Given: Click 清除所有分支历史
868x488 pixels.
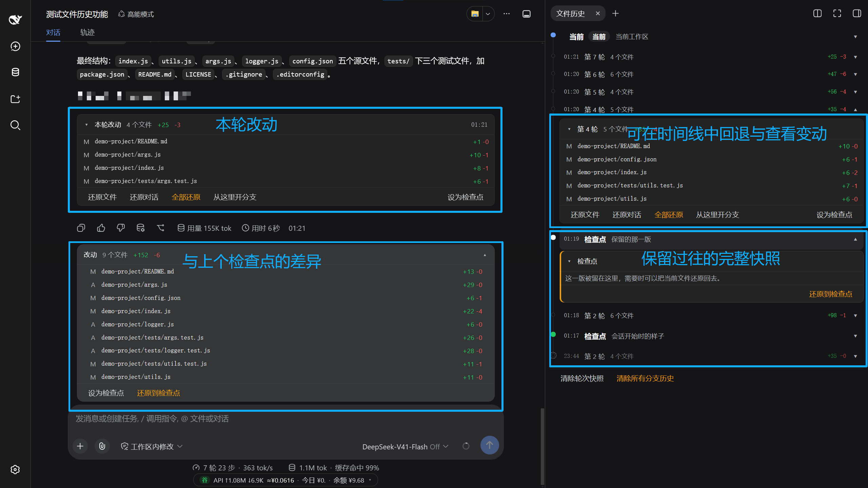Looking at the screenshot, I should [645, 379].
